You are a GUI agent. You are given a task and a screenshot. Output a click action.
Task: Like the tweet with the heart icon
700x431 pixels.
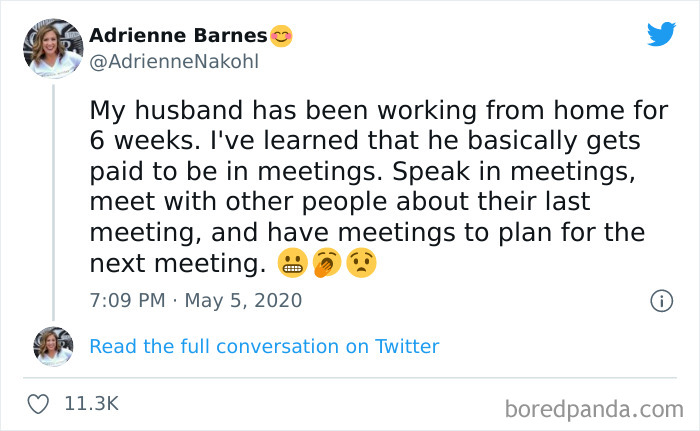pyautogui.click(x=40, y=404)
